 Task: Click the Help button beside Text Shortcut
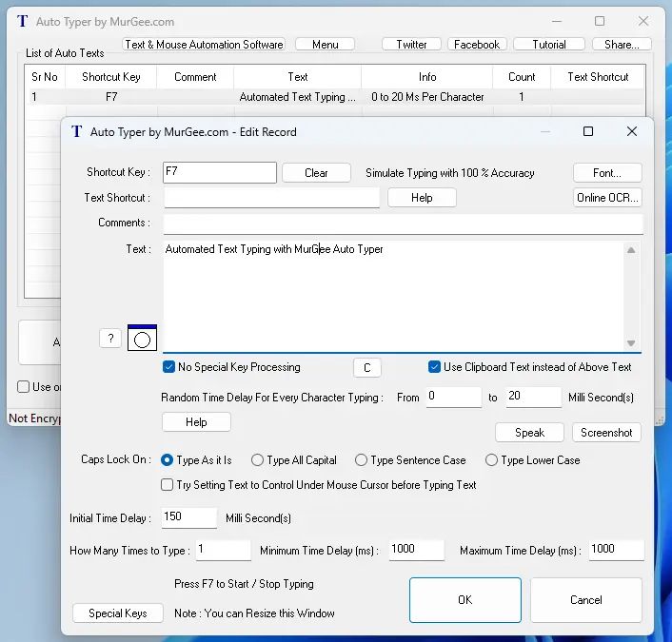pos(422,198)
